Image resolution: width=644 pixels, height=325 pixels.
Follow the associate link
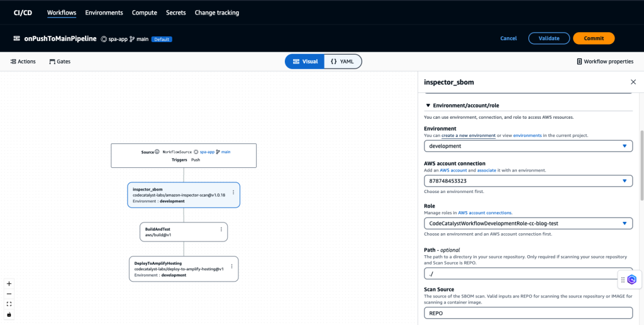[x=487, y=170]
